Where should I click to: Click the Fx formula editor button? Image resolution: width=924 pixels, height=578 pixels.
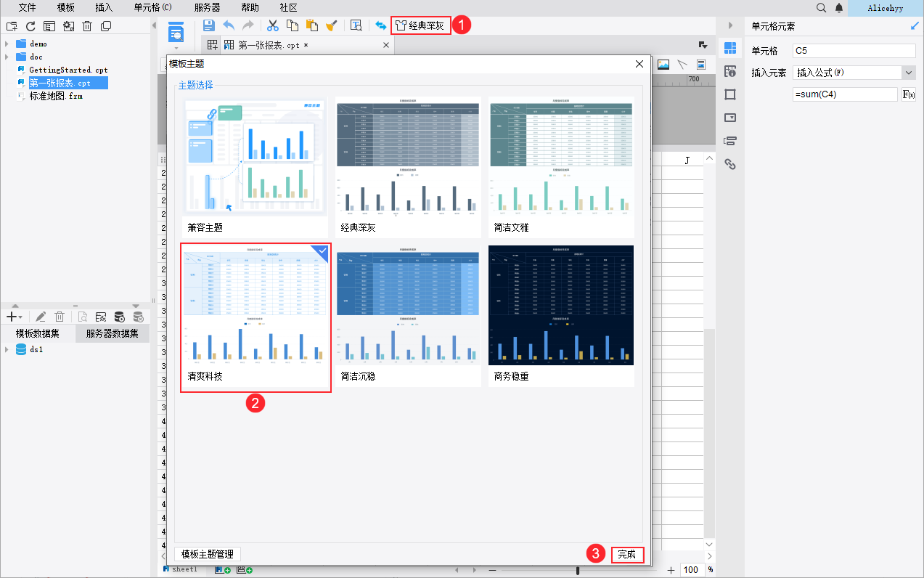(908, 94)
